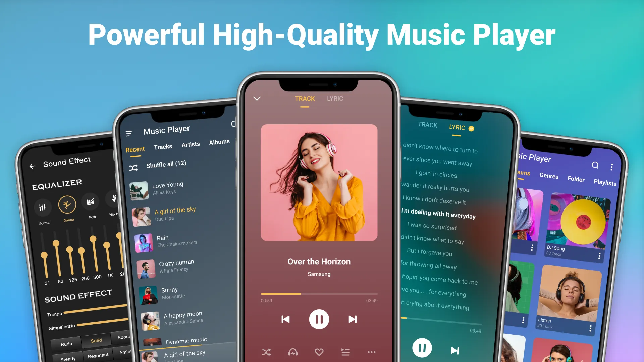The width and height of the screenshot is (644, 362).
Task: Click the headphones icon on player controls
Action: [x=293, y=352]
